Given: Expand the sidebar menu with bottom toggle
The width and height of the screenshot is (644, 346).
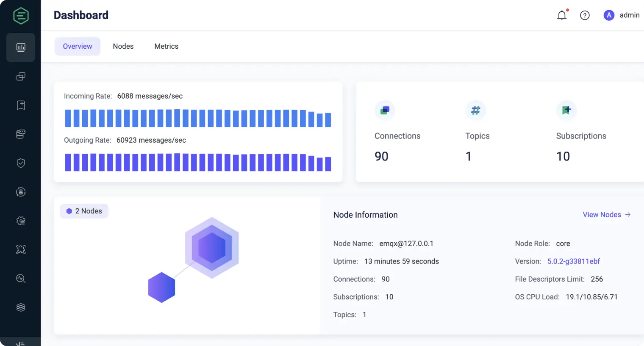Looking at the screenshot, I should 20,343.
